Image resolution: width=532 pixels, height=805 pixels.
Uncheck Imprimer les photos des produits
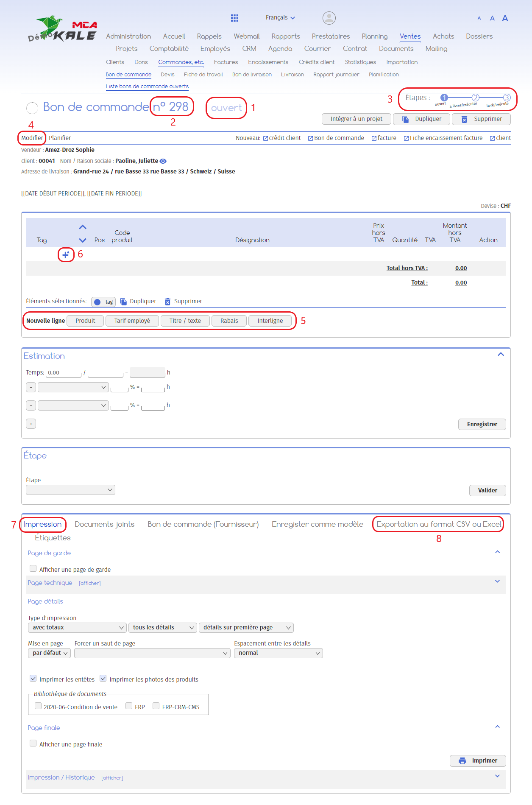pyautogui.click(x=103, y=679)
